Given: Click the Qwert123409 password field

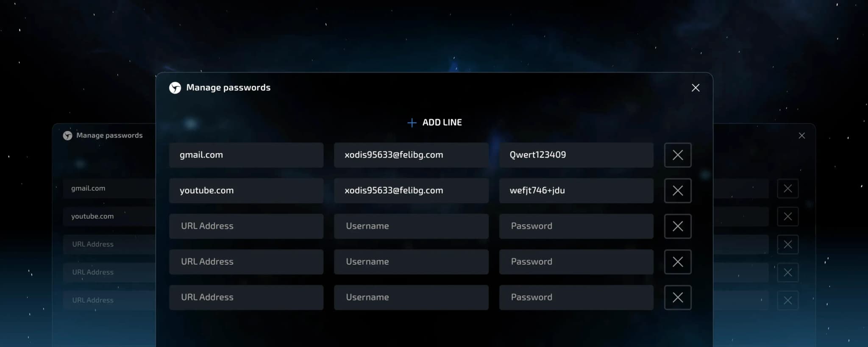Looking at the screenshot, I should [x=576, y=155].
